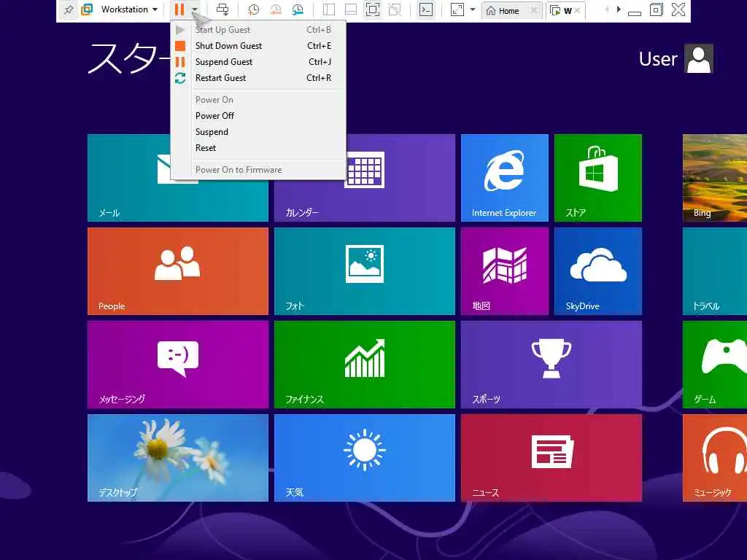Click the User avatar picture
The width and height of the screenshot is (747, 560).
coord(698,58)
